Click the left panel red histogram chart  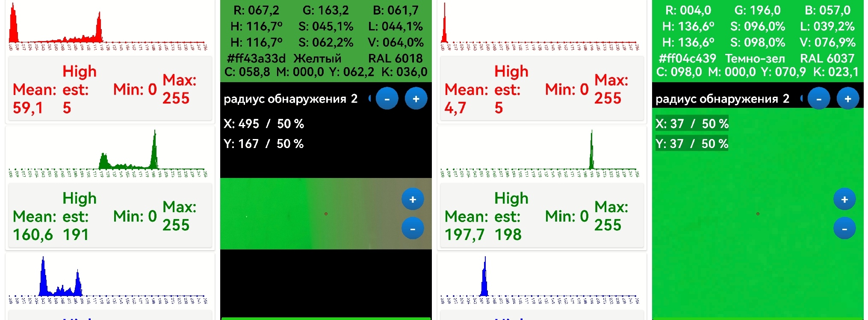[x=109, y=27]
